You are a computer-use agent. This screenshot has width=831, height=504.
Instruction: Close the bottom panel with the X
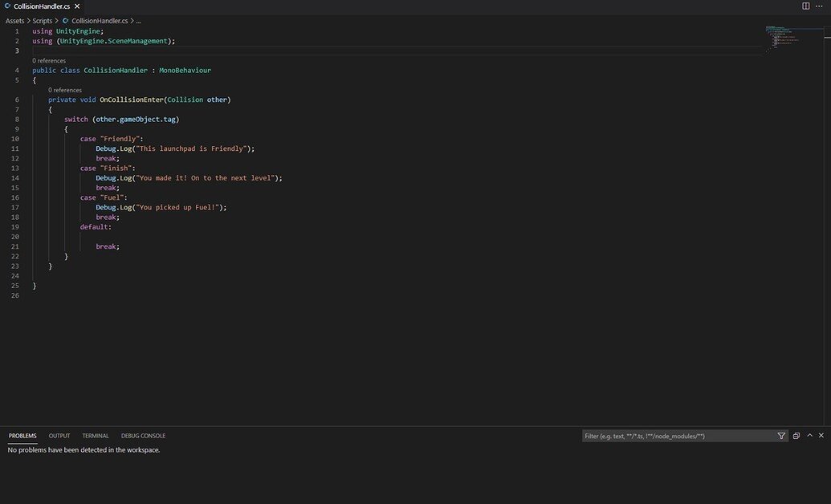[x=821, y=436]
